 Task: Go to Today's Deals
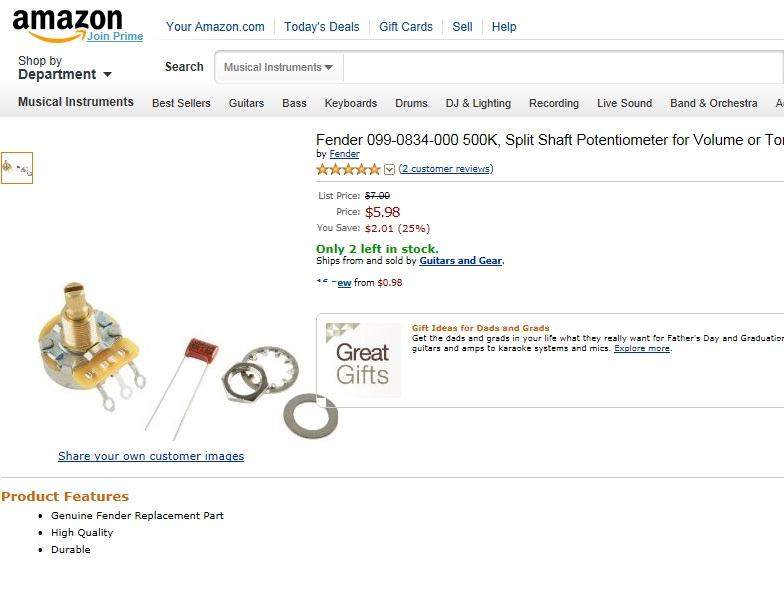pyautogui.click(x=321, y=27)
